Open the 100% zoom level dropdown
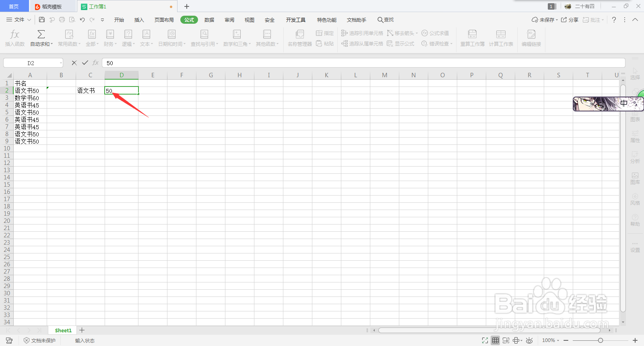 (550, 340)
